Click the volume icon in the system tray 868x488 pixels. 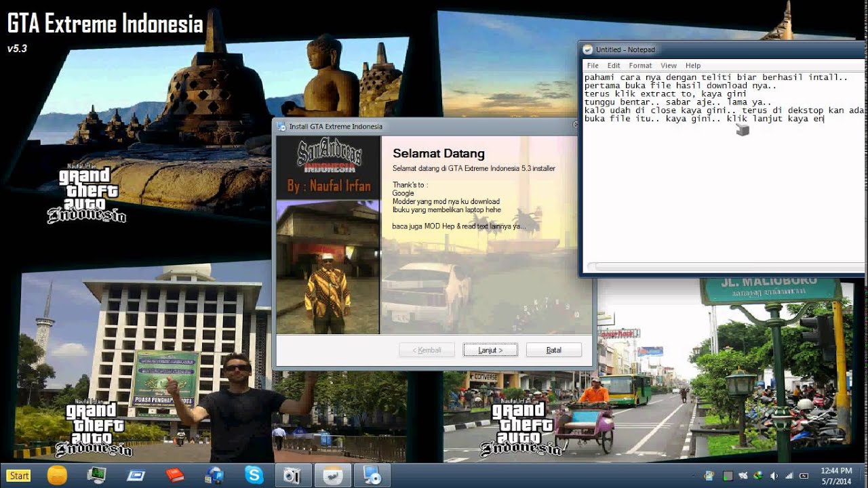pyautogui.click(x=774, y=476)
